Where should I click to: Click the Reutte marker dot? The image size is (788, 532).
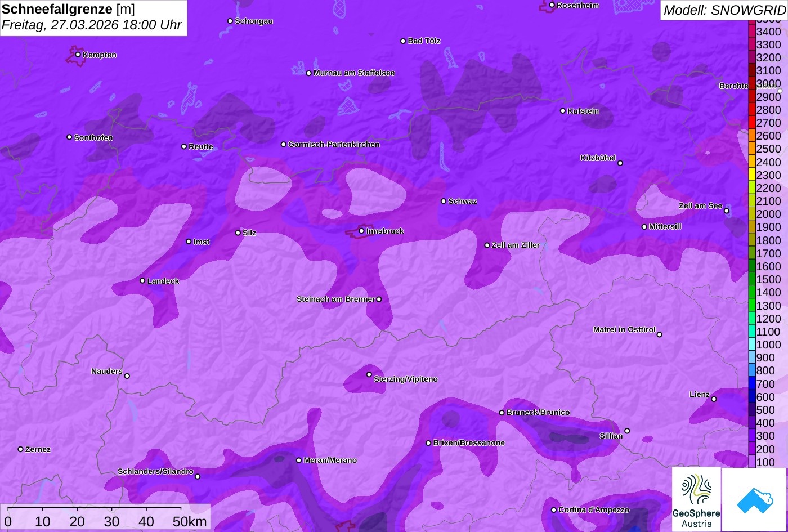(x=184, y=146)
